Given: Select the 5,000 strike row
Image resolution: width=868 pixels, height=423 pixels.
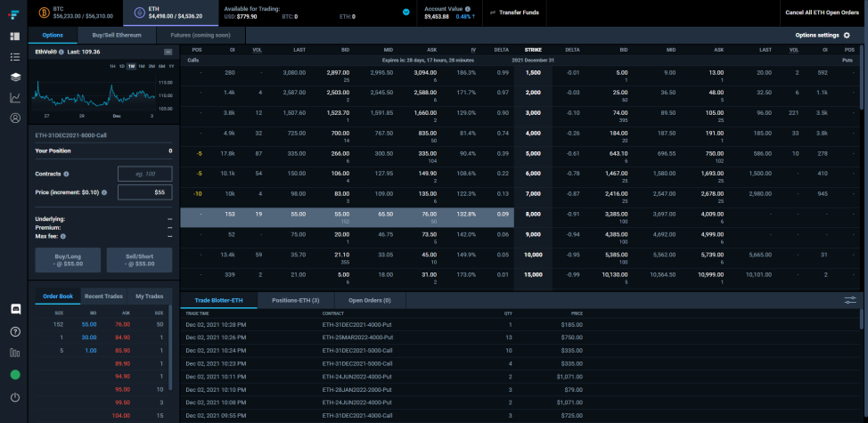Looking at the screenshot, I should (x=521, y=157).
